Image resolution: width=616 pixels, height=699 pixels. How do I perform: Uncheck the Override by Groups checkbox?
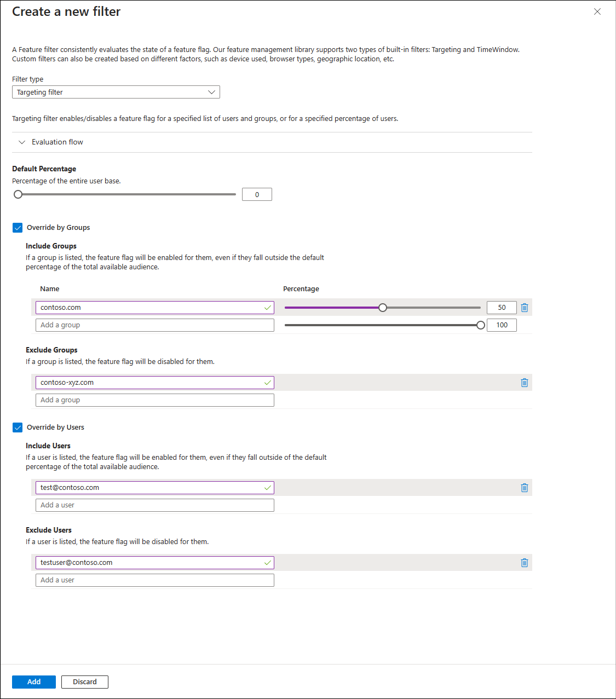[18, 228]
